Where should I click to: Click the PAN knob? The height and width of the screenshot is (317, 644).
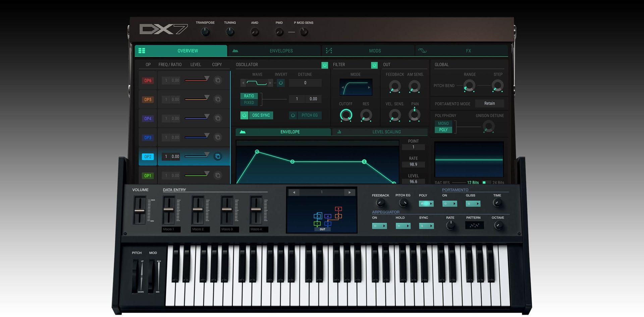tap(415, 115)
